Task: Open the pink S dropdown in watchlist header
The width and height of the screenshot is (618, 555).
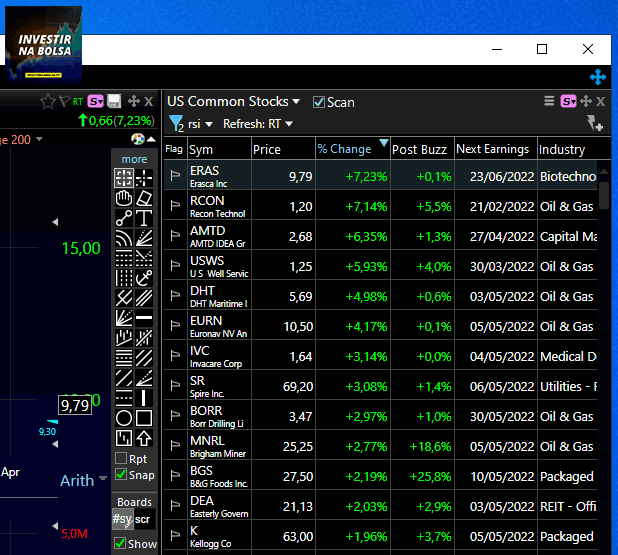Action: coord(568,101)
